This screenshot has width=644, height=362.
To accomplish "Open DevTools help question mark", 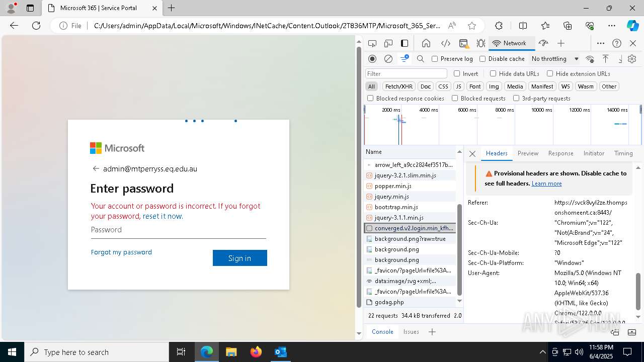I will point(617,43).
